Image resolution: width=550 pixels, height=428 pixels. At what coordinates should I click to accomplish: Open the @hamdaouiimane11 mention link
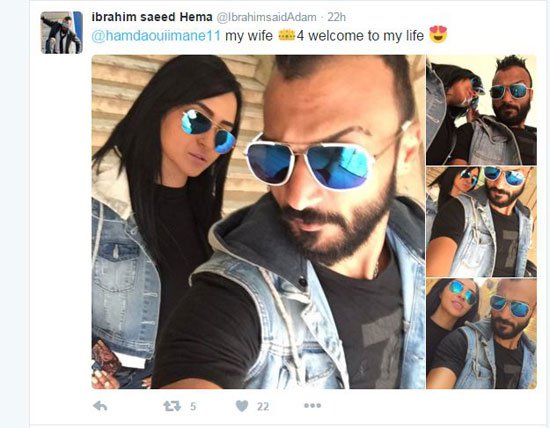pyautogui.click(x=156, y=36)
